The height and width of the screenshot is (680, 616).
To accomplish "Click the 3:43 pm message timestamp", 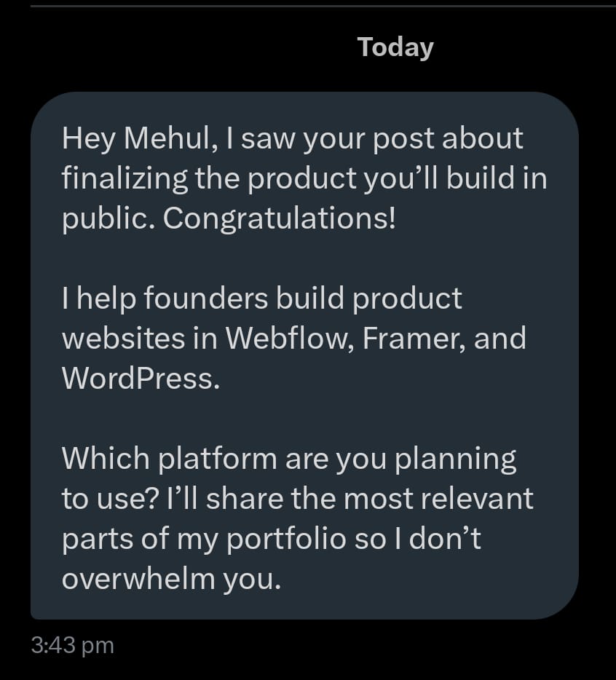I will [x=73, y=644].
